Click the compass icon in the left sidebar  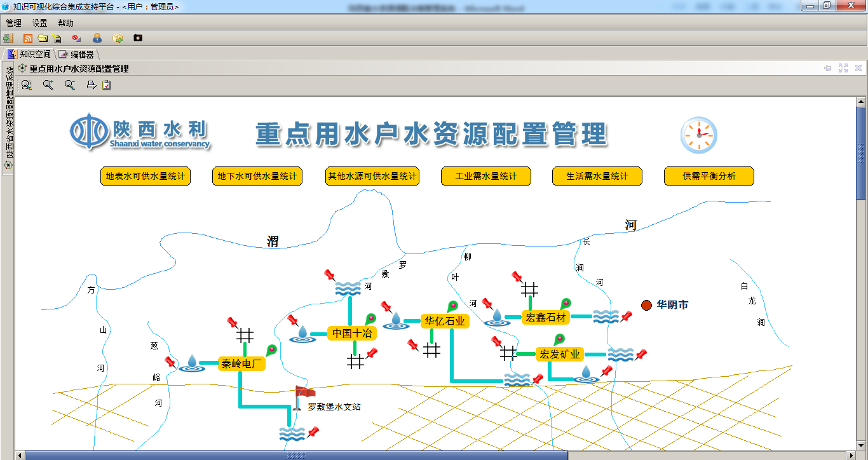(8, 165)
